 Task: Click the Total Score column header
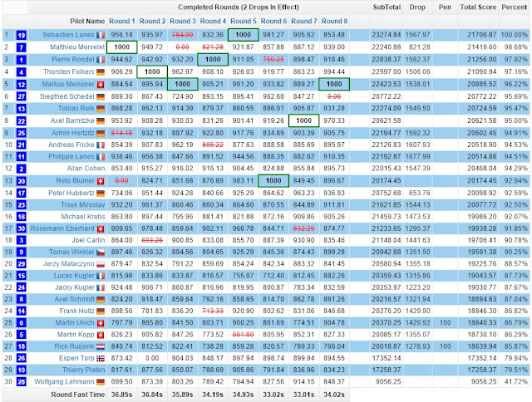click(x=478, y=7)
